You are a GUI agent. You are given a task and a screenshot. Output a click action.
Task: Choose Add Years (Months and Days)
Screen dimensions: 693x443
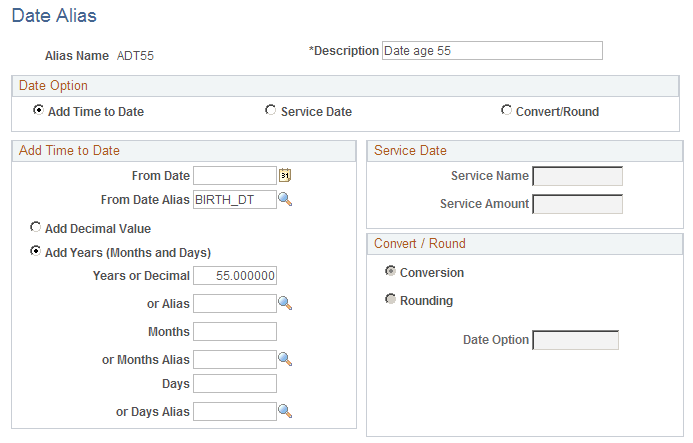click(x=36, y=252)
